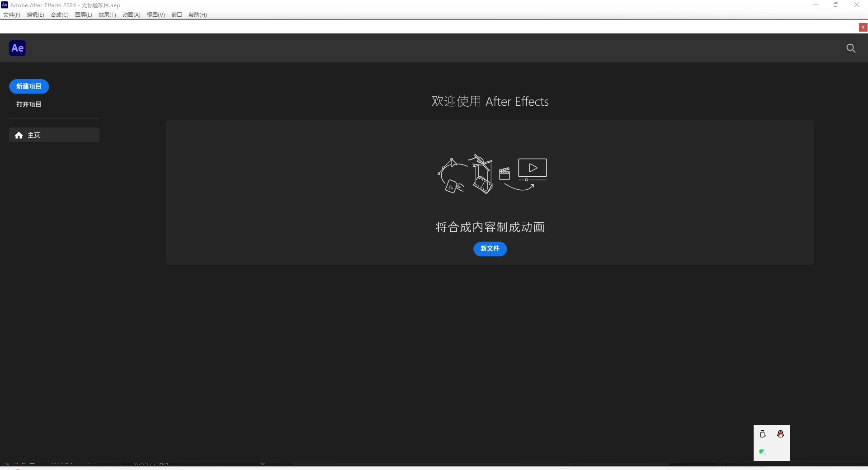Click the blue icon at the bottom-left toolbar

pos(6,463)
